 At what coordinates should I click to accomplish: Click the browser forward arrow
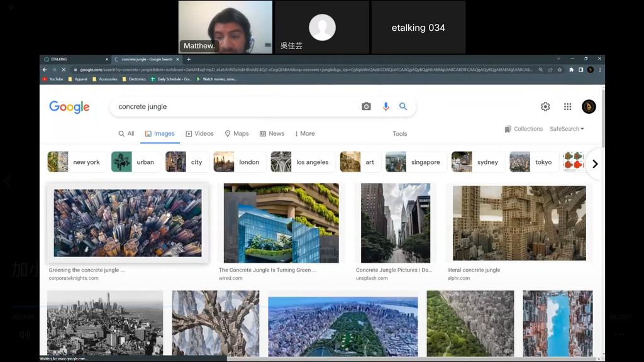point(54,70)
